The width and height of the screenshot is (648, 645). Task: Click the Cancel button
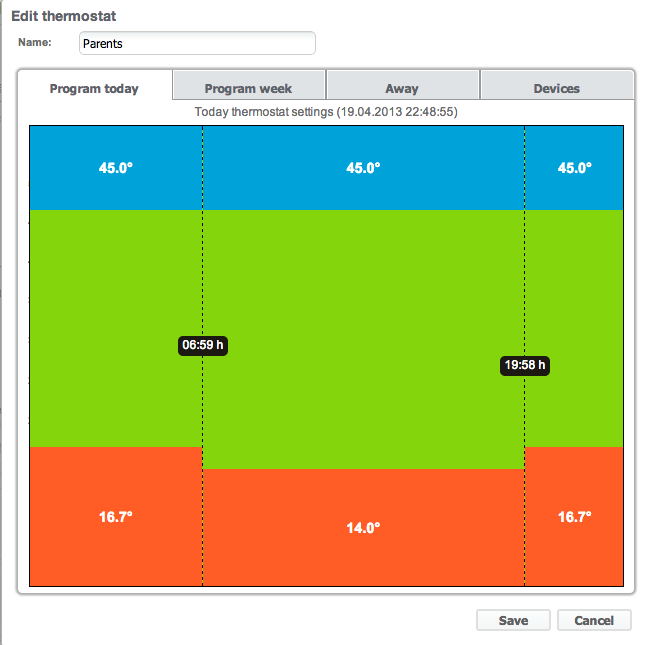click(594, 620)
